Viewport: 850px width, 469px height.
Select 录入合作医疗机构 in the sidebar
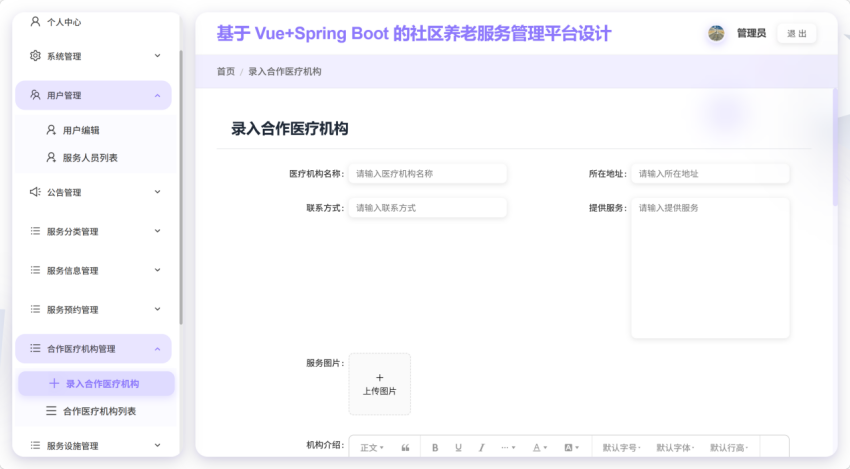[96, 384]
